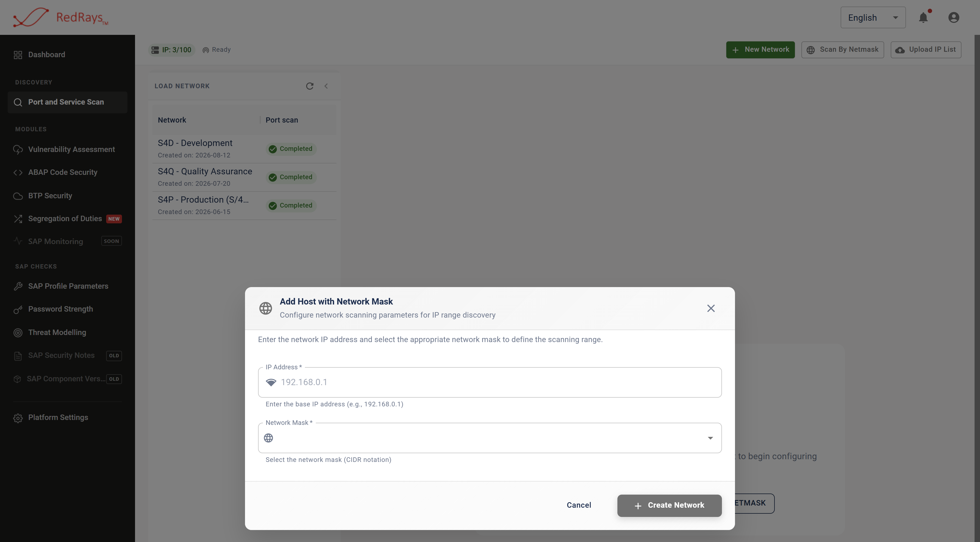Open Password Strength check
The width and height of the screenshot is (980, 542).
68,309
